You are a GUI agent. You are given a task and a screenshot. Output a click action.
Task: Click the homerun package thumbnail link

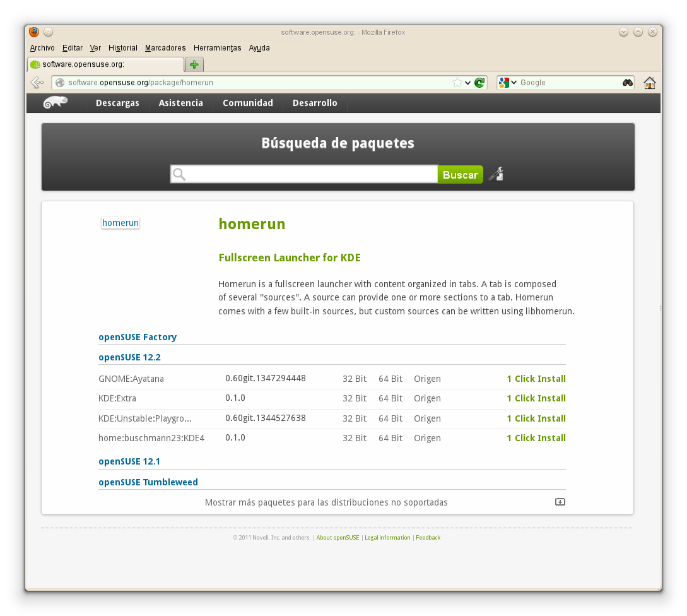point(120,223)
